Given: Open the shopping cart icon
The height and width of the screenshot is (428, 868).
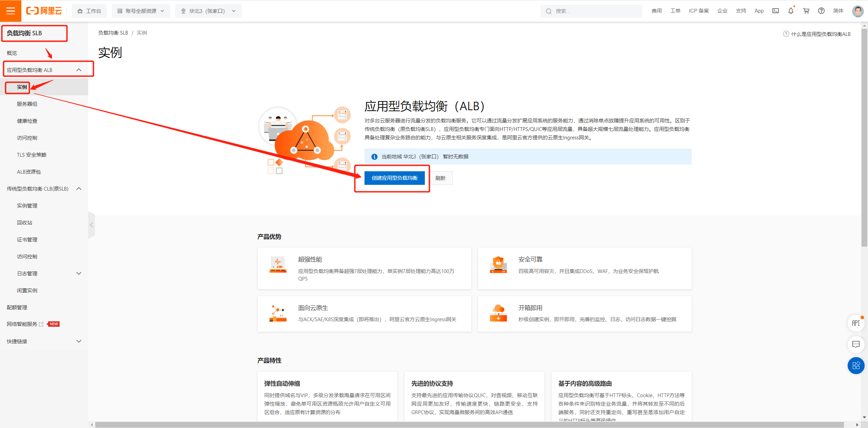Looking at the screenshot, I should tap(806, 11).
